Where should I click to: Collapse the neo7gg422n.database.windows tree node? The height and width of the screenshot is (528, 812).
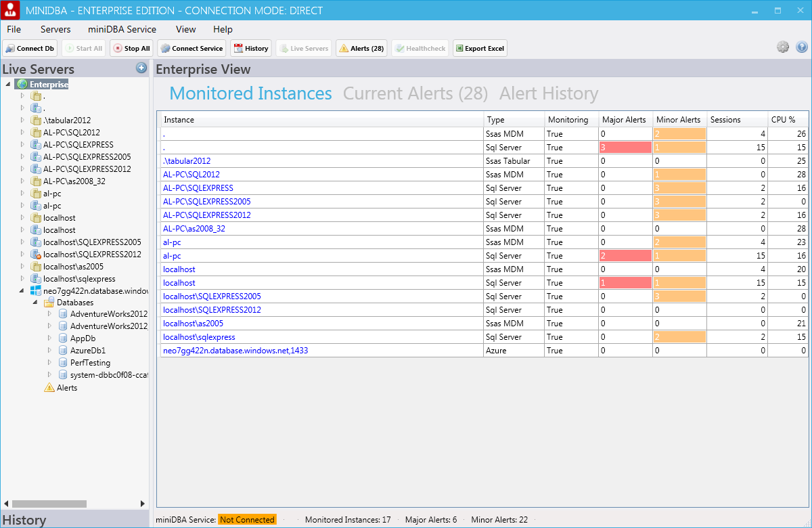[x=22, y=291]
